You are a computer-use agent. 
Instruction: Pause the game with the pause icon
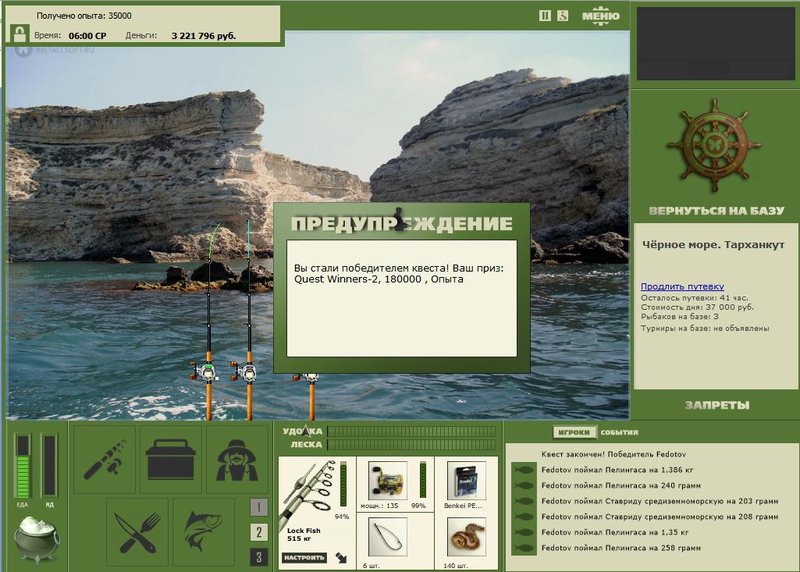point(545,16)
